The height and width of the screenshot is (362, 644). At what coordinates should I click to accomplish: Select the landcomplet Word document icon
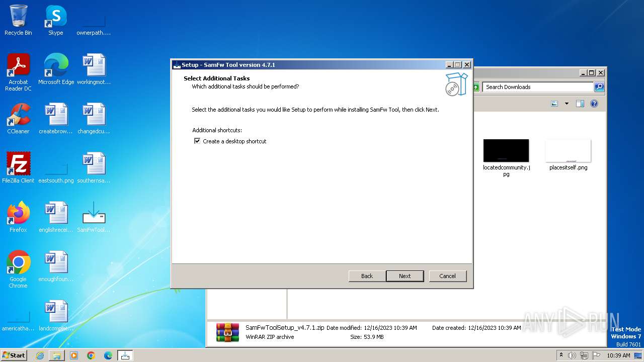(x=56, y=316)
